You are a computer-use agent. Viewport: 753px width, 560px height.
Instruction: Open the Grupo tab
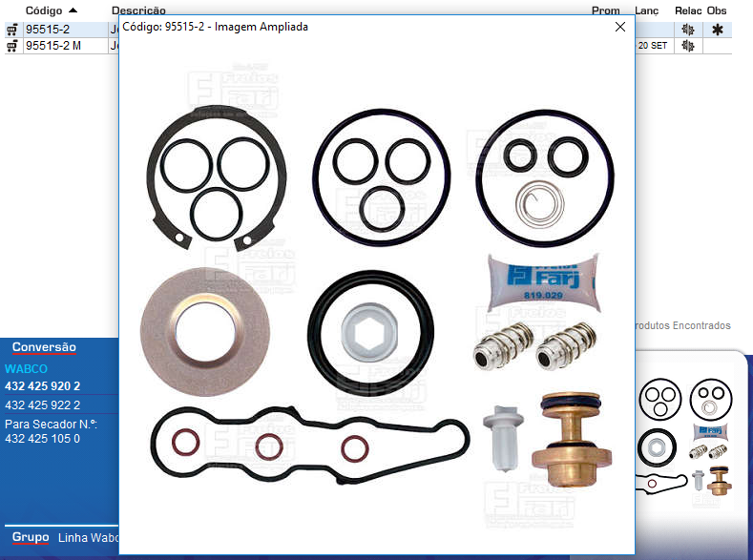[31, 537]
